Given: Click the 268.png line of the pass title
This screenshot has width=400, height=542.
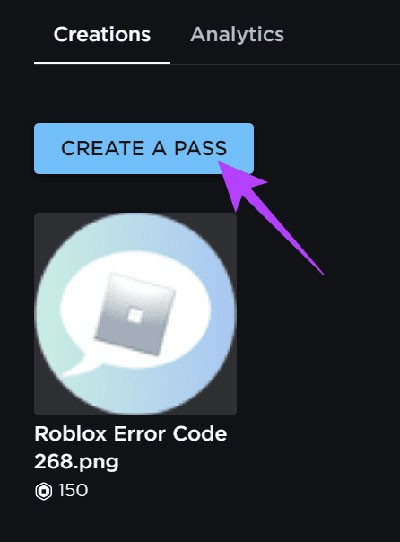Looking at the screenshot, I should coord(76,461).
